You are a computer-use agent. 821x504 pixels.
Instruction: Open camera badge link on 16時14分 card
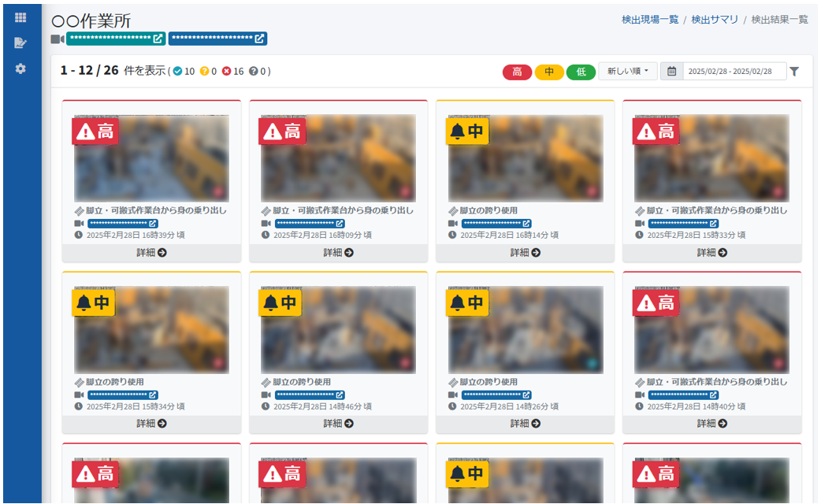coord(496,224)
